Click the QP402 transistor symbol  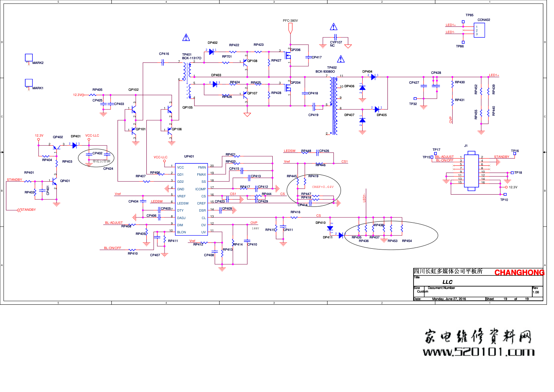click(56, 147)
